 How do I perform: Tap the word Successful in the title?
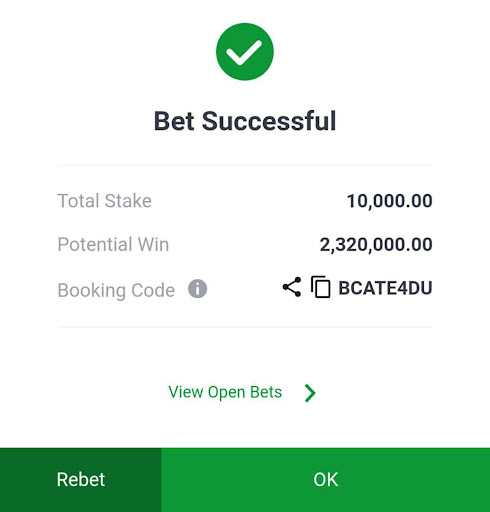269,121
